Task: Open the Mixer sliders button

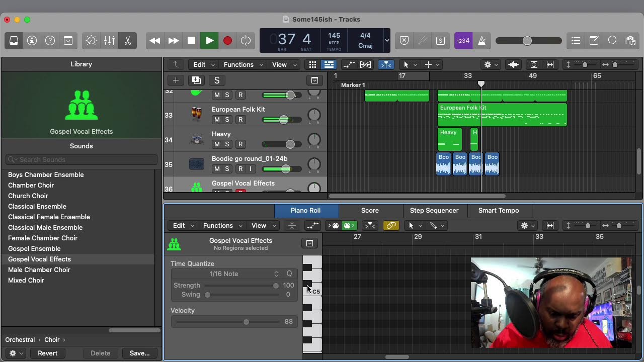Action: click(x=109, y=41)
